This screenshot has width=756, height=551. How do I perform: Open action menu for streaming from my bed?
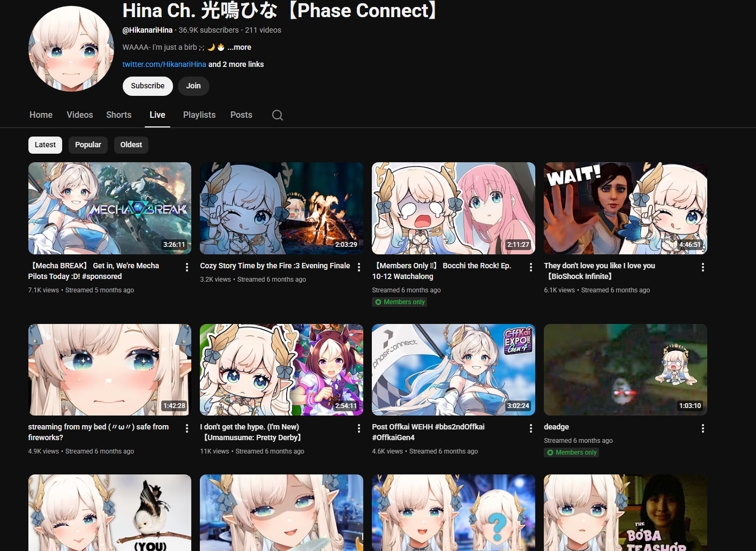(x=186, y=428)
